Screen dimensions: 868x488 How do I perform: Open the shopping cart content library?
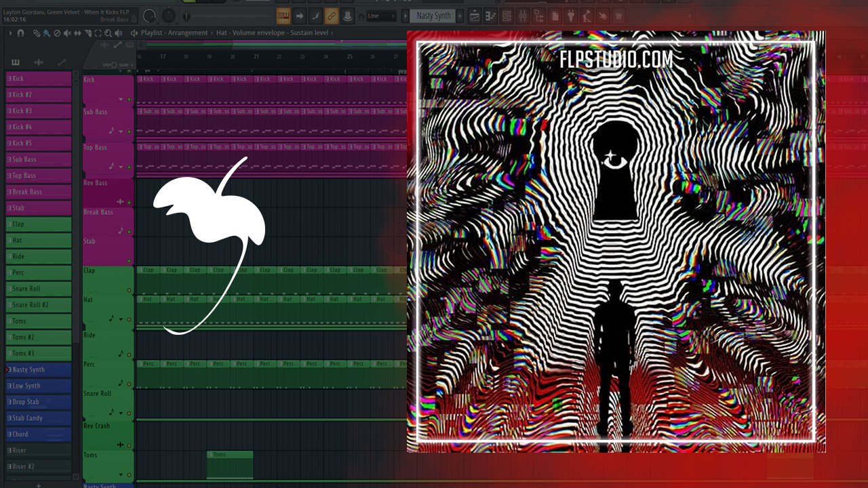pos(619,16)
